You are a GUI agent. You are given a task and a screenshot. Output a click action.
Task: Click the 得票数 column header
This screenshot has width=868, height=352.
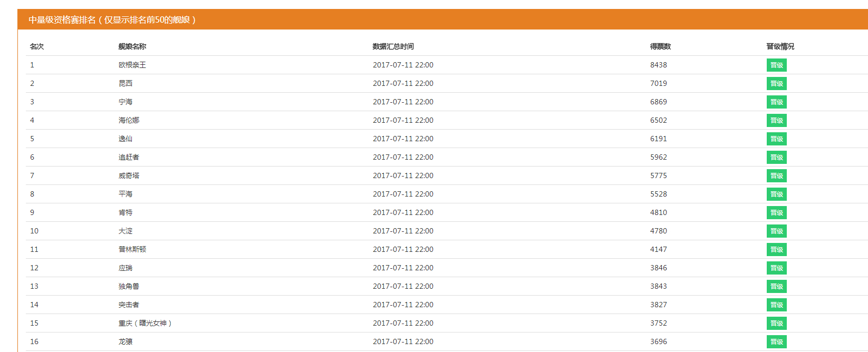[660, 46]
